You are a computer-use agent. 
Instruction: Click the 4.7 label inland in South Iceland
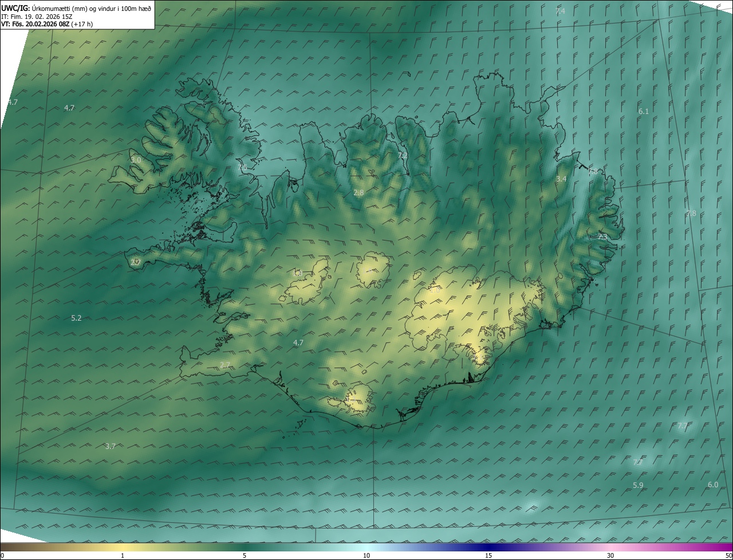coord(298,343)
